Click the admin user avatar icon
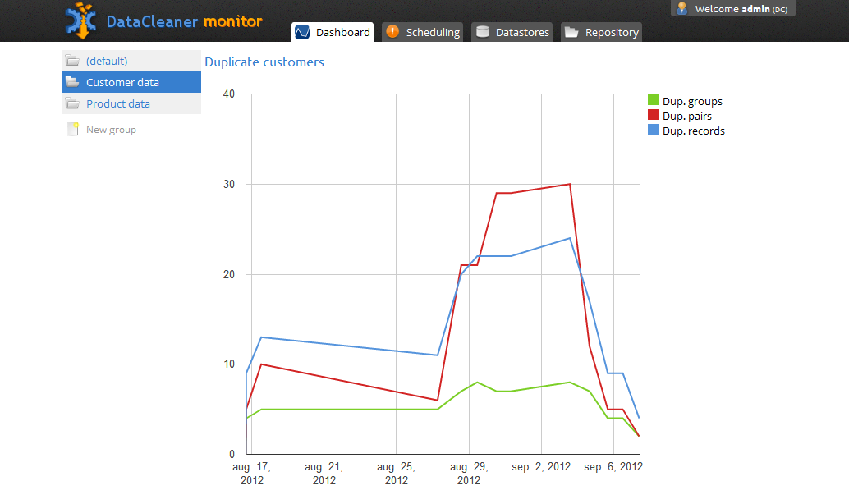This screenshot has width=849, height=504. tap(681, 8)
